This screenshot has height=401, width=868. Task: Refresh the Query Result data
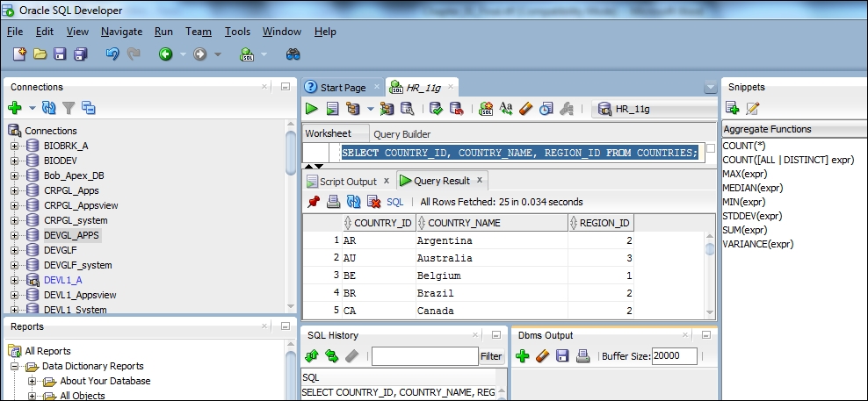pyautogui.click(x=353, y=202)
